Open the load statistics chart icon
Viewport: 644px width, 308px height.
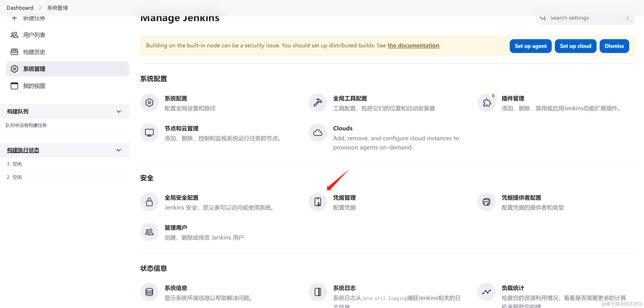pos(487,292)
